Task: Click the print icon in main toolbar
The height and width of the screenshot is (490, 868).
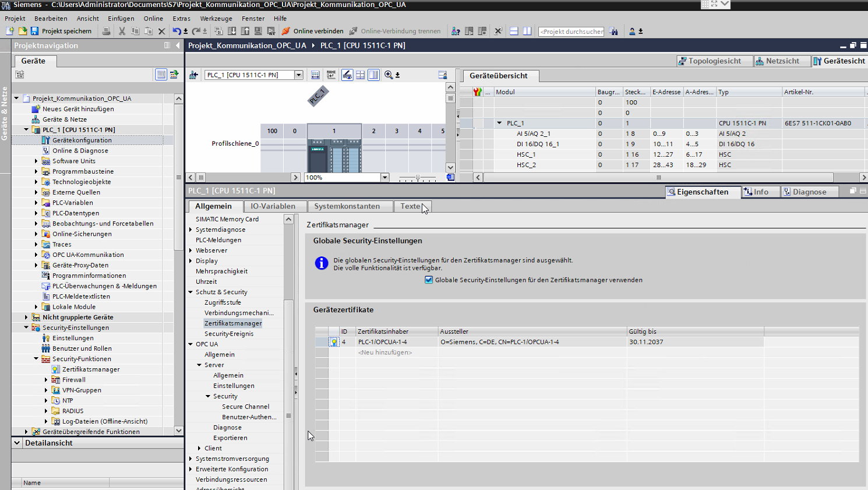Action: coord(106,31)
